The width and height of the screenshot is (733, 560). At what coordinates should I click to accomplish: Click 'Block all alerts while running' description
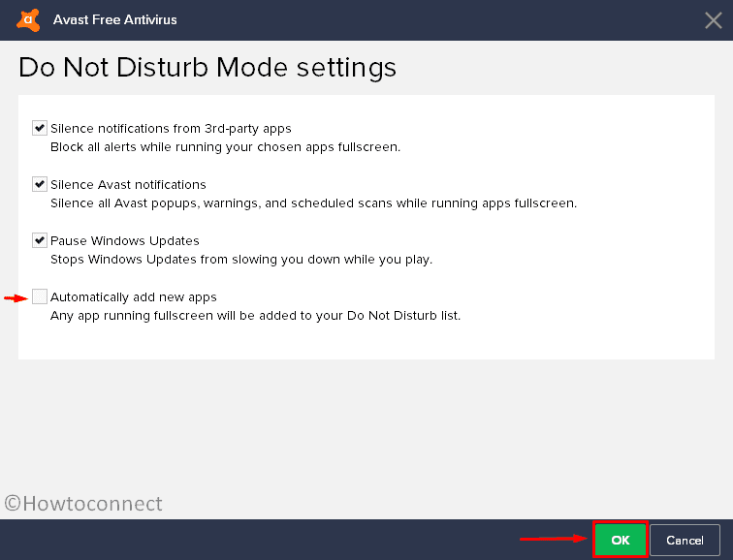pyautogui.click(x=225, y=147)
